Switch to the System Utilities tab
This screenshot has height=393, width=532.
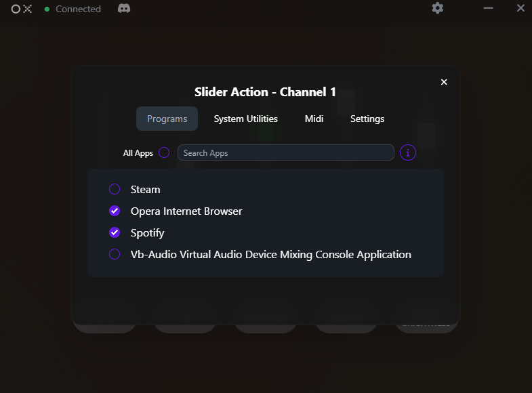245,119
